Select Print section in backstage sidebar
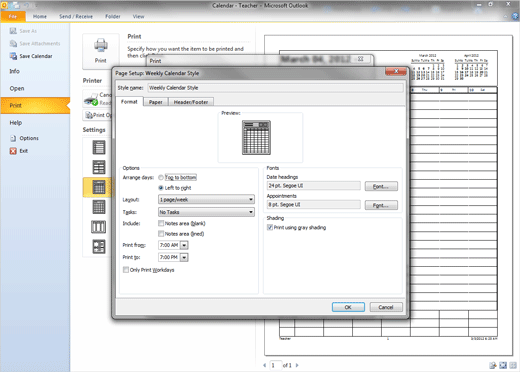The width and height of the screenshot is (520, 372). [x=35, y=105]
